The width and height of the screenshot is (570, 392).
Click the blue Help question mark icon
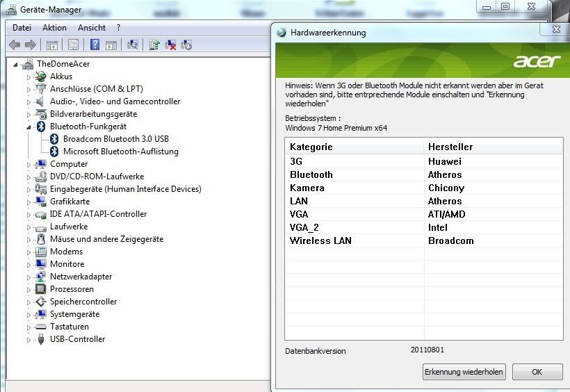(95, 44)
